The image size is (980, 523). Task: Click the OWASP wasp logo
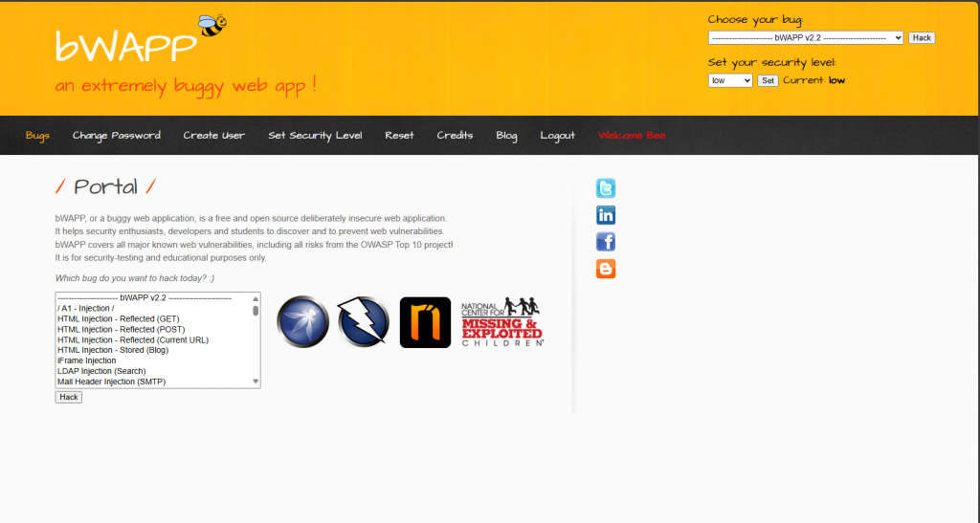tap(303, 322)
